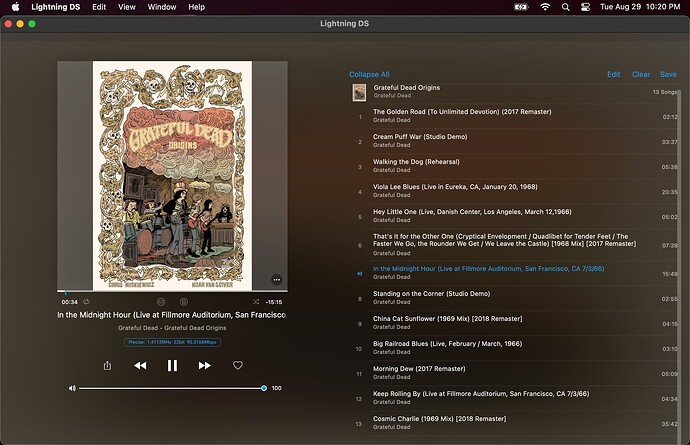
Task: Mute using the volume speaker icon
Action: pos(72,388)
